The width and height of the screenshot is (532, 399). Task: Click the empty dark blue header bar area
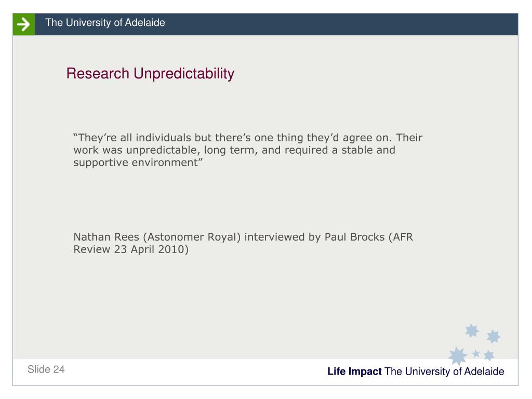339,24
